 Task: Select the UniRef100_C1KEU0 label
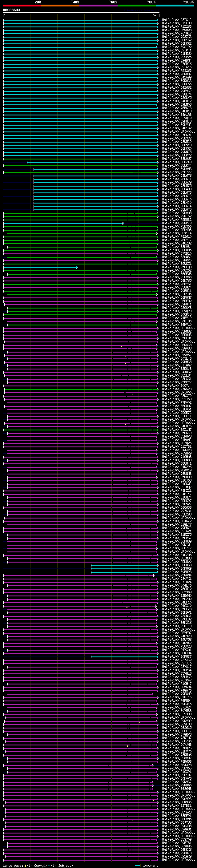click(x=177, y=54)
